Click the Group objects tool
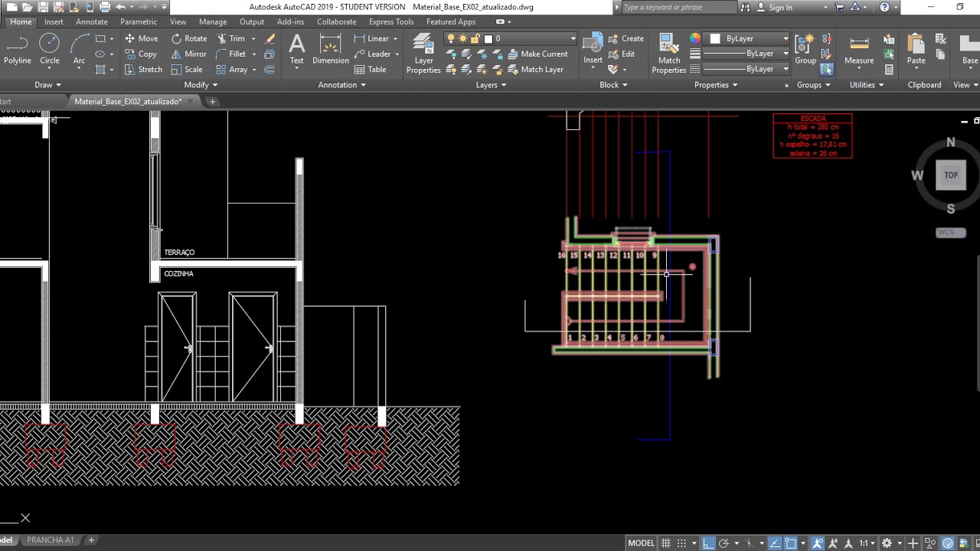The width and height of the screenshot is (980, 551). point(805,50)
